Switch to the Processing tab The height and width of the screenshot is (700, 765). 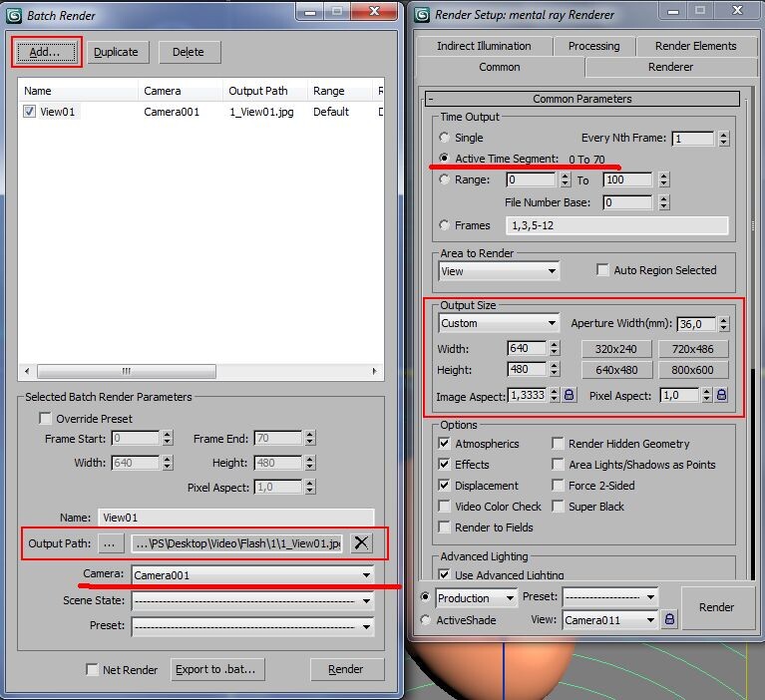pos(593,46)
